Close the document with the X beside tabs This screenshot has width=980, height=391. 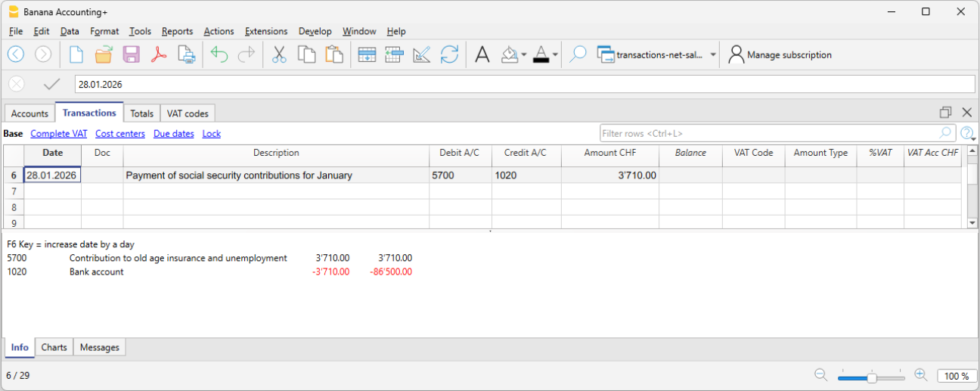966,112
